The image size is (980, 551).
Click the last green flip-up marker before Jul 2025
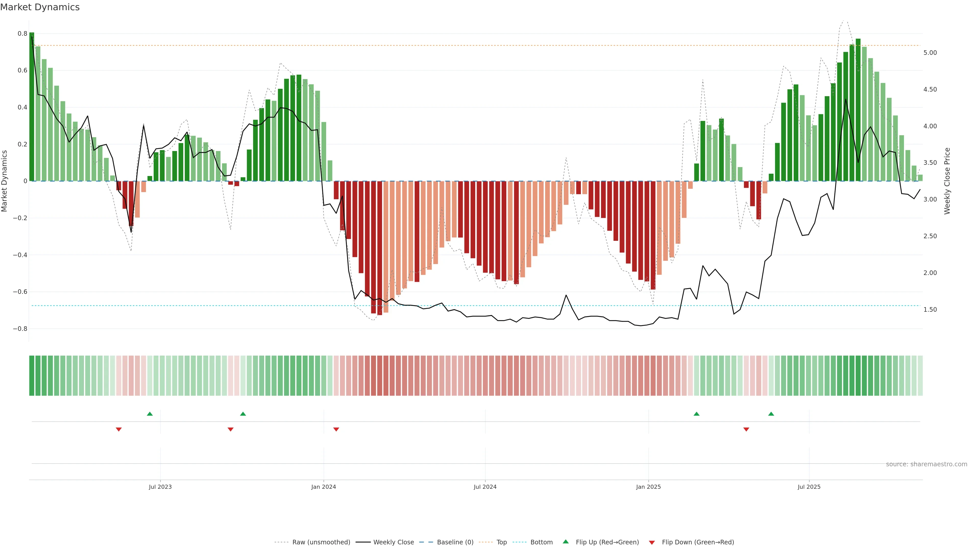coord(771,414)
